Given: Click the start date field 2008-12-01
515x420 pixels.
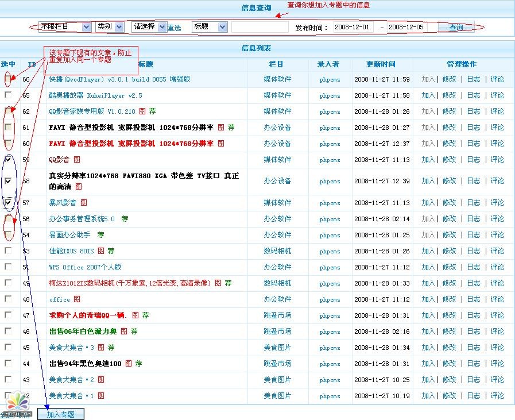Looking at the screenshot, I should tap(353, 28).
